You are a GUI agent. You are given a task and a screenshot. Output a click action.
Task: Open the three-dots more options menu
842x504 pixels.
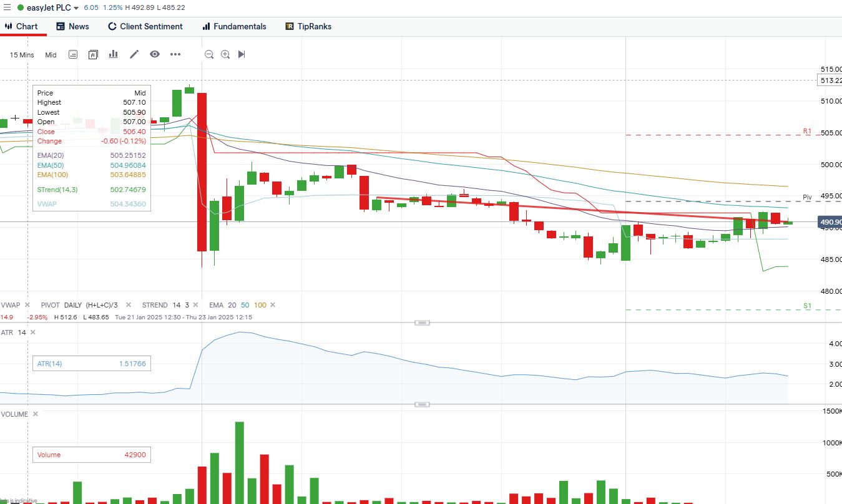pyautogui.click(x=175, y=54)
